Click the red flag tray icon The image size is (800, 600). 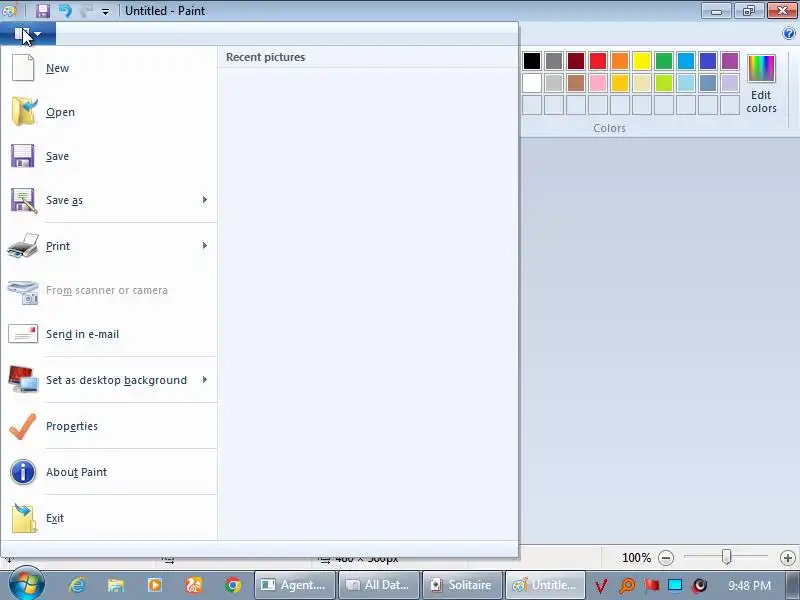(x=651, y=585)
